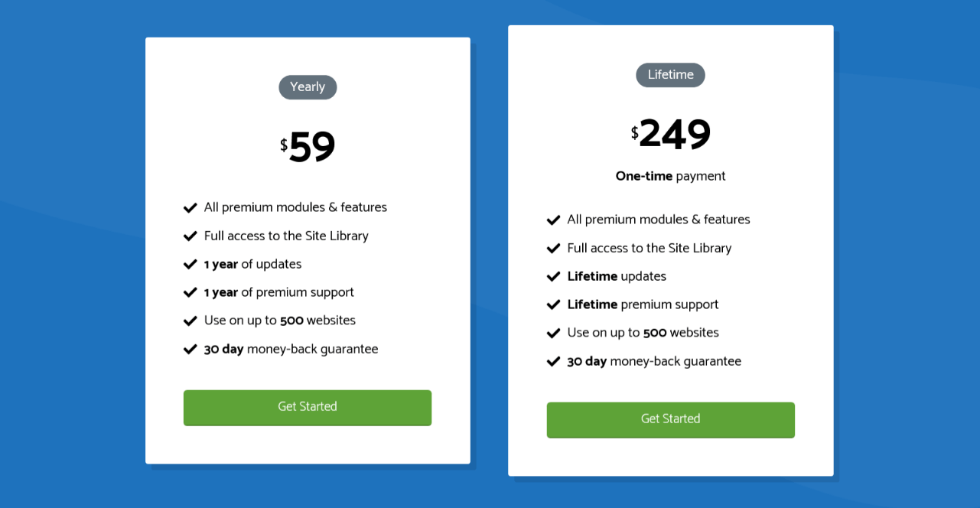980x508 pixels.
Task: Click the $59 yearly price
Action: (308, 147)
